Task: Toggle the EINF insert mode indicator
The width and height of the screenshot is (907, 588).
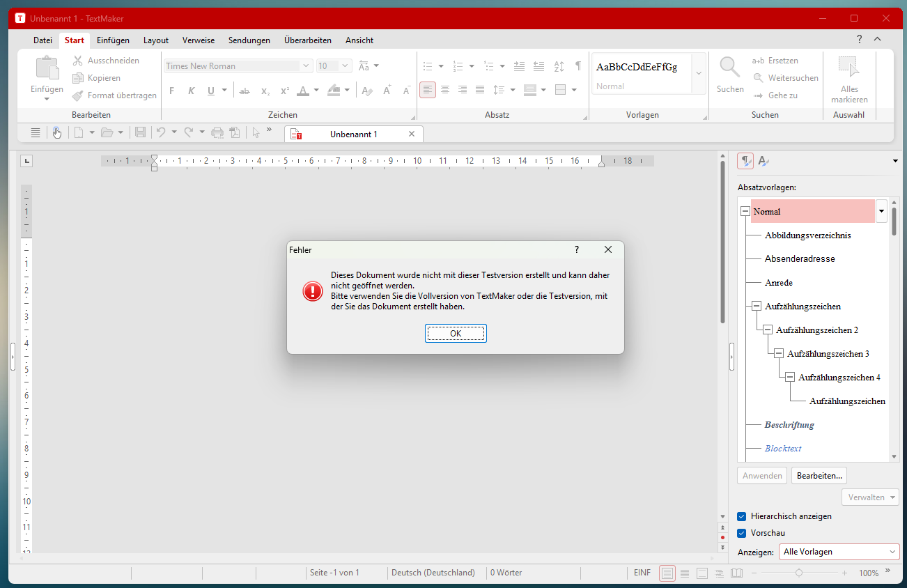Action: pos(642,573)
